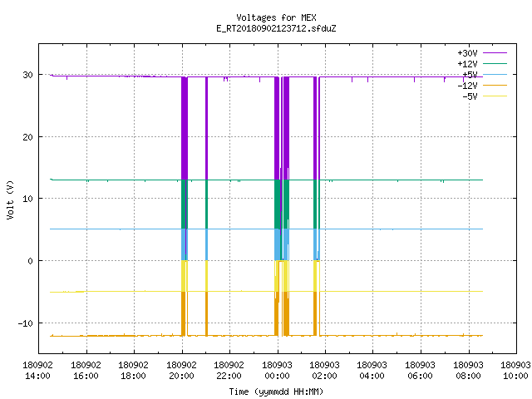Click the x-axis tick 180903 04:00
Viewport: 532px width, 399px height.
click(372, 370)
